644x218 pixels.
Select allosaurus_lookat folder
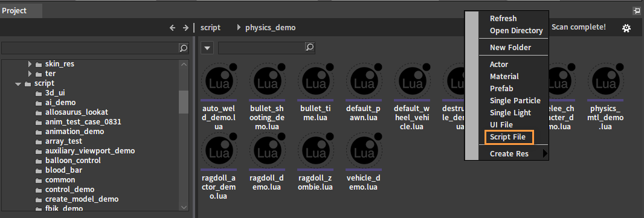77,112
